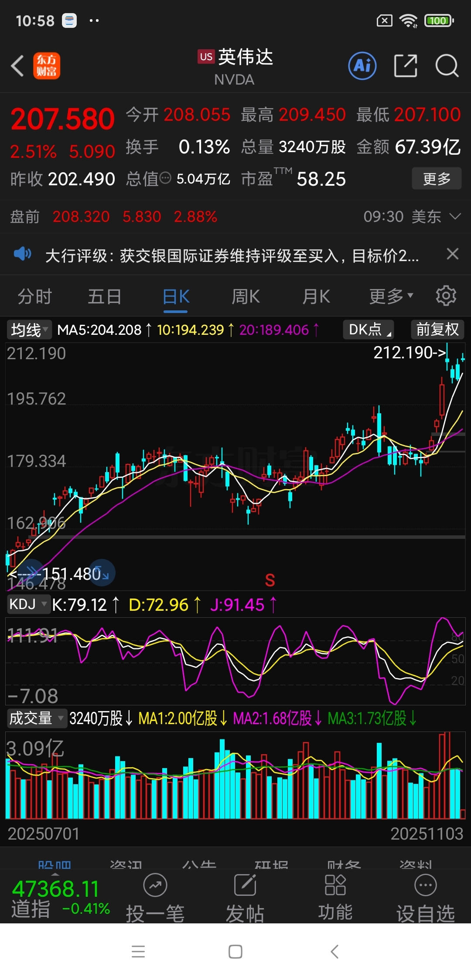Expand 盘前 09:30 美东 chevron

click(455, 217)
